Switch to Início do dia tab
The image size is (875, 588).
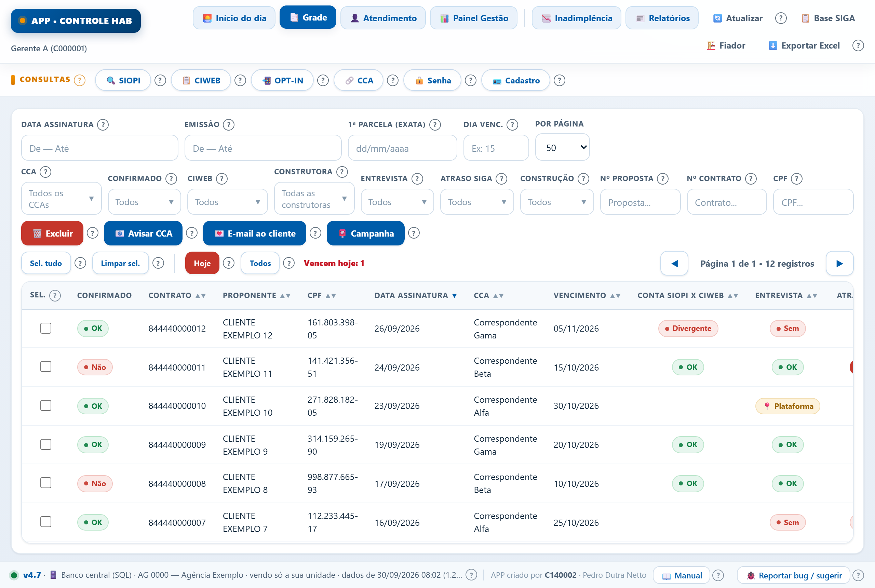tap(234, 18)
